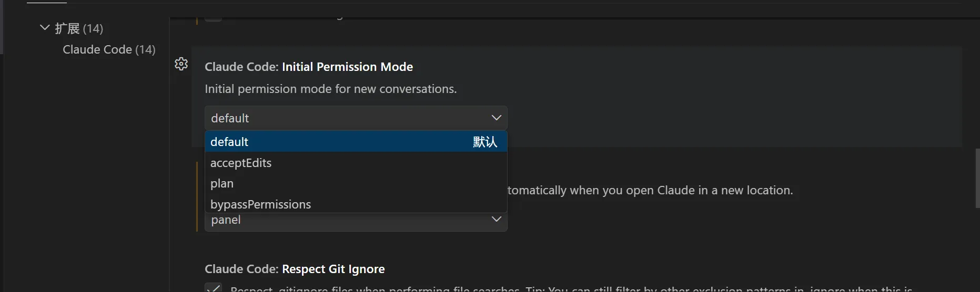Click the 'default' value in the closed select box
The image size is (980, 292).
[x=230, y=118]
